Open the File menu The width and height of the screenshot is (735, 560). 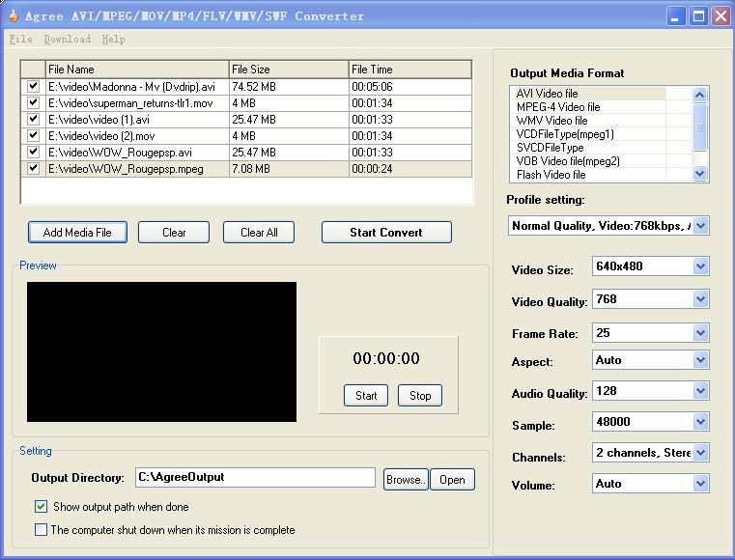coord(20,40)
